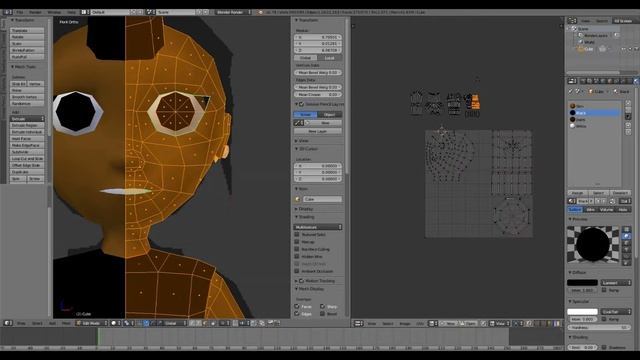The height and width of the screenshot is (360, 640).
Task: Select the Scene grease pencil source
Action: tap(305, 115)
